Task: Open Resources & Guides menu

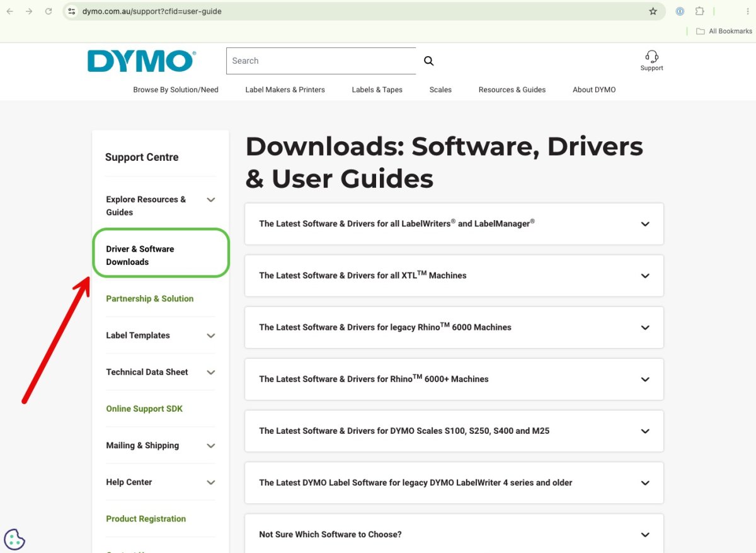Action: tap(512, 90)
